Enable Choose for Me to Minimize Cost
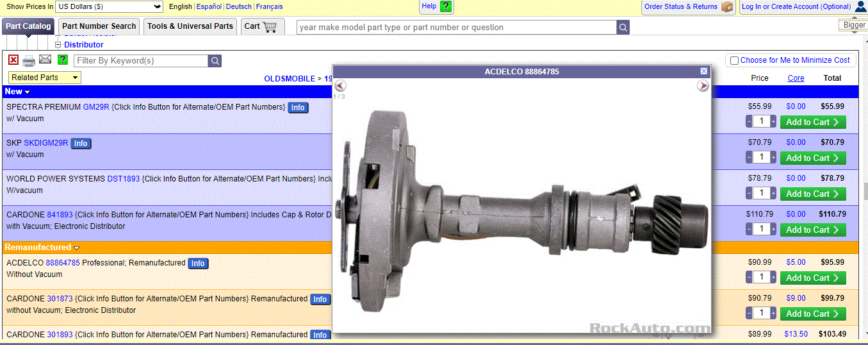868x345 pixels. (734, 60)
